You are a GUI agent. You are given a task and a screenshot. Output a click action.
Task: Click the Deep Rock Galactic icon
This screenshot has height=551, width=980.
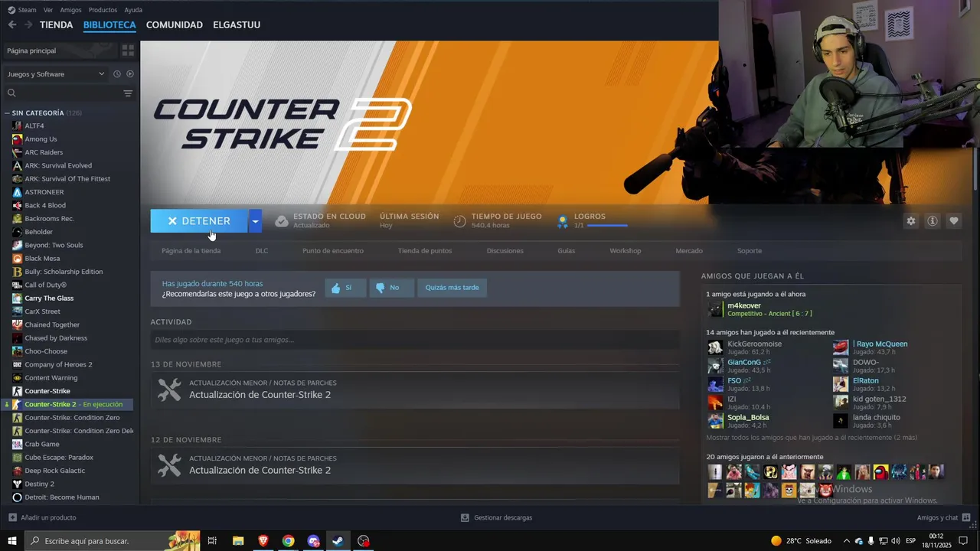(x=17, y=471)
